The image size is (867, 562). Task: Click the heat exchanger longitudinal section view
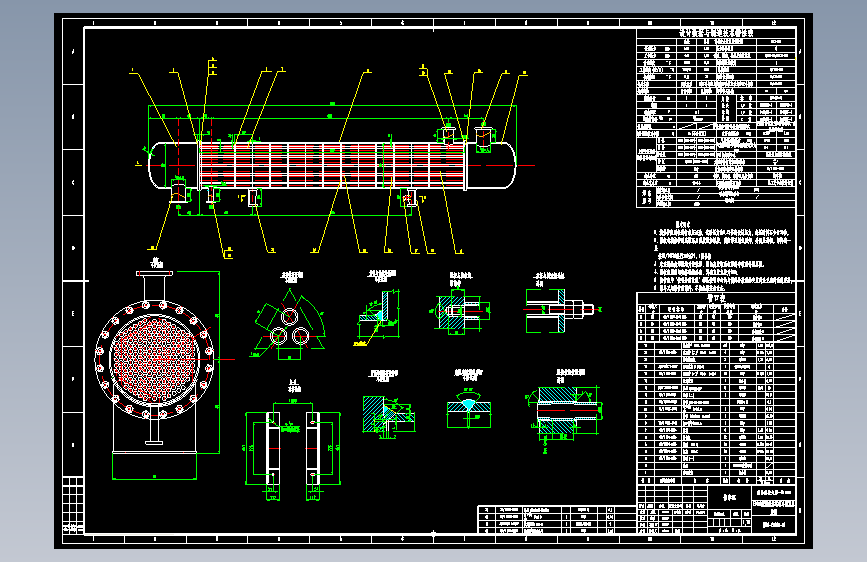(332, 165)
